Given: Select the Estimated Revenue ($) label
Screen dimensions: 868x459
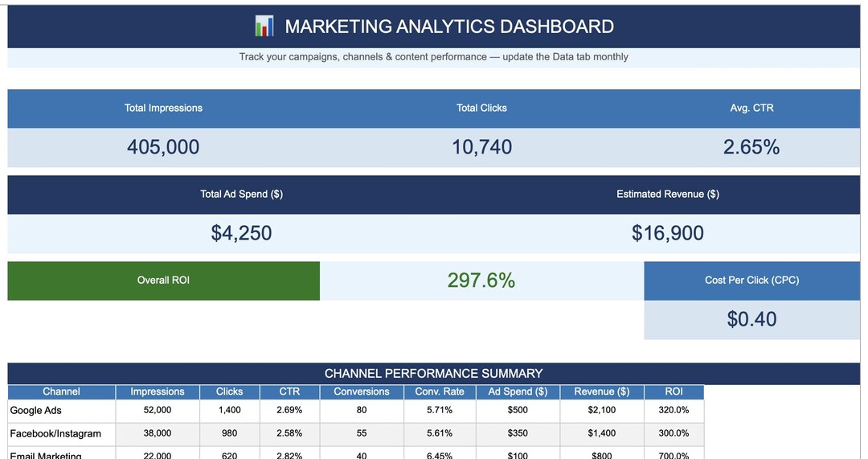Looking at the screenshot, I should tap(668, 194).
